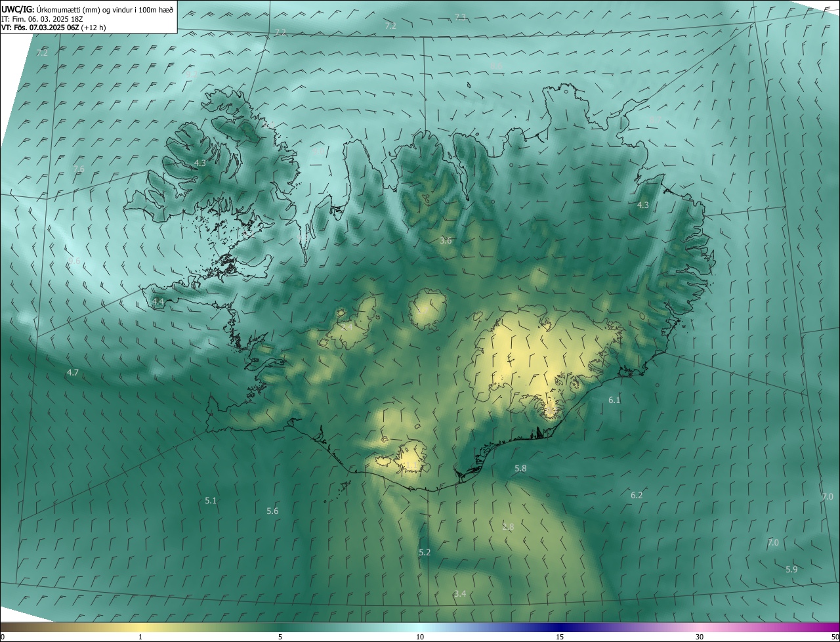Click the 5.9 value label on the map

point(791,569)
